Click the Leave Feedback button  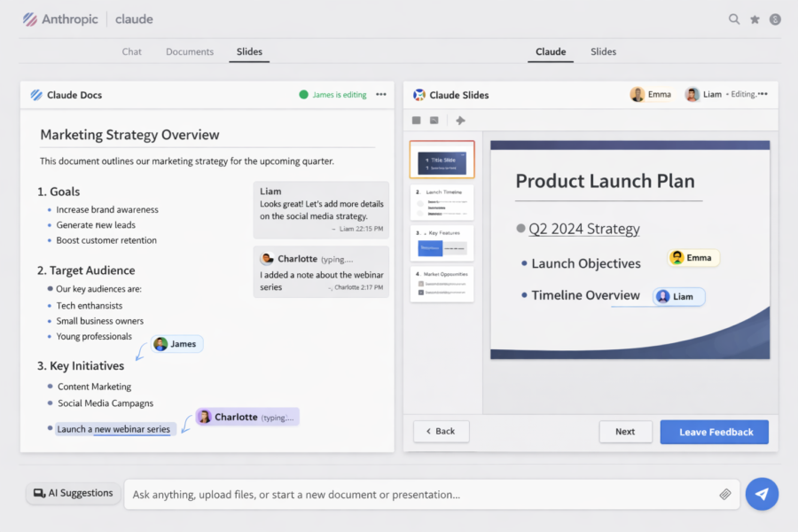coord(715,432)
